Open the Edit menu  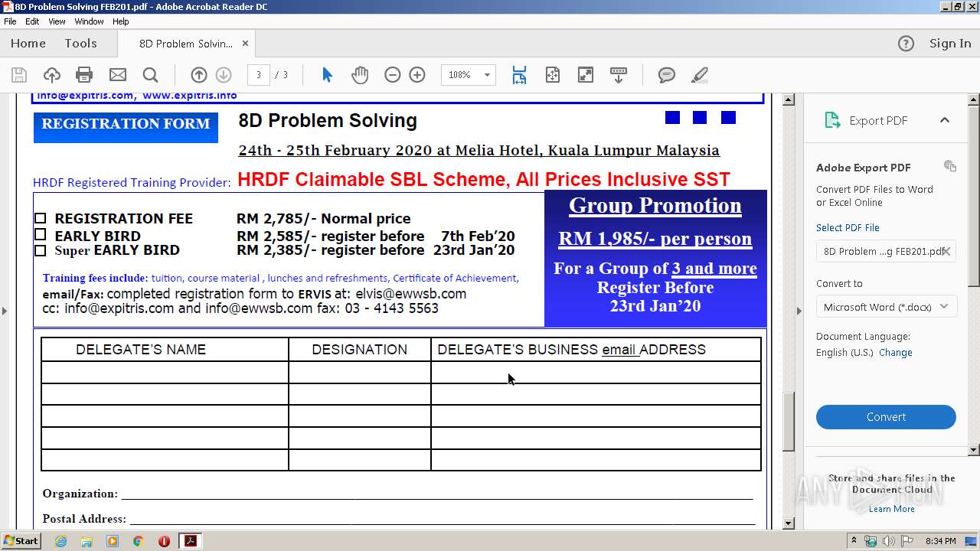(x=32, y=21)
